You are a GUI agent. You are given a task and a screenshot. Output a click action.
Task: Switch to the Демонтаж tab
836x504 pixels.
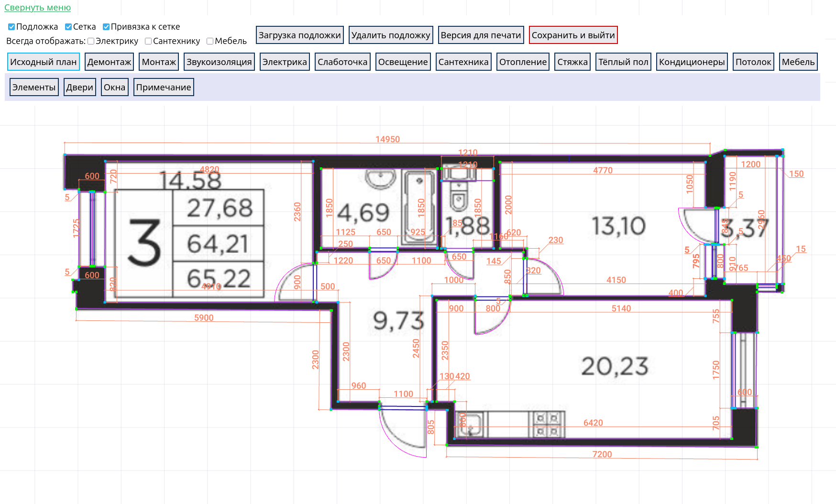click(109, 62)
